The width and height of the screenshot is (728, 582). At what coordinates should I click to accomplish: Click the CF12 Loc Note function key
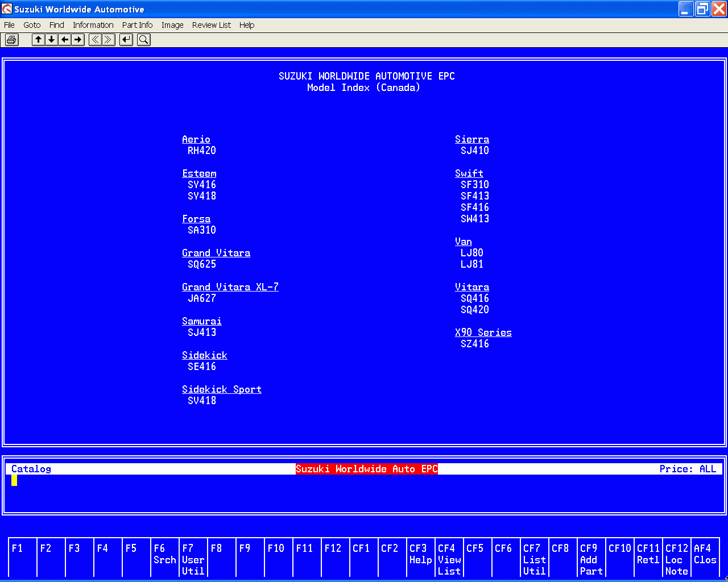click(677, 558)
